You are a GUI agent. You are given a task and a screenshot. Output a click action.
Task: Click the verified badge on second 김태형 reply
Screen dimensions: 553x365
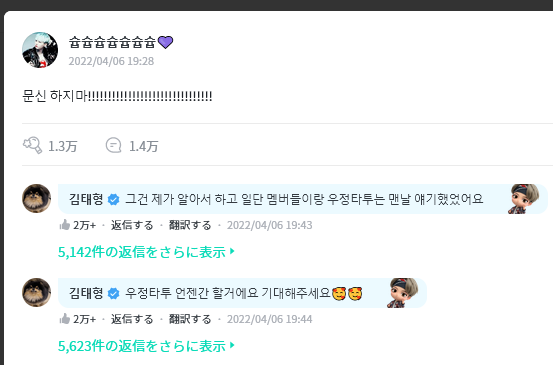114,293
